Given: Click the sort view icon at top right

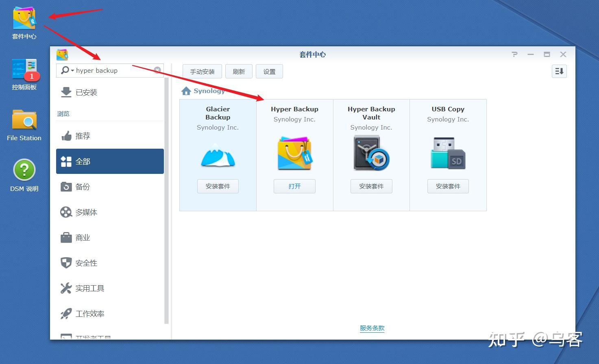Looking at the screenshot, I should [x=559, y=71].
